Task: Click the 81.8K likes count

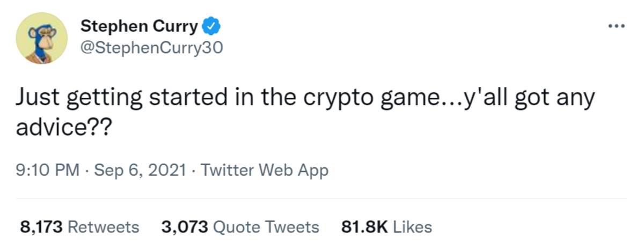Action: pyautogui.click(x=364, y=227)
